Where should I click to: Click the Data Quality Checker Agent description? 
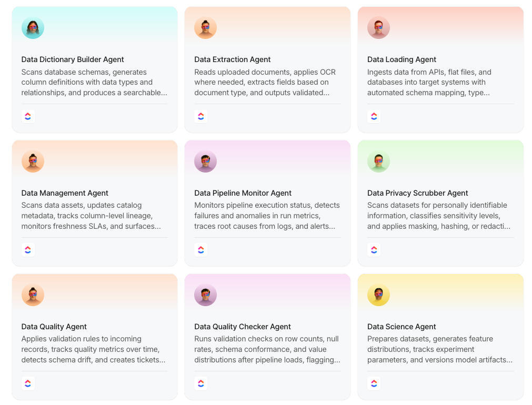pyautogui.click(x=267, y=349)
